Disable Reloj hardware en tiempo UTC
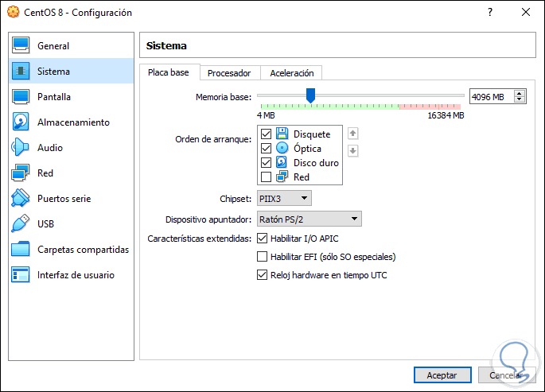Viewport: 545px width, 392px height. click(263, 275)
